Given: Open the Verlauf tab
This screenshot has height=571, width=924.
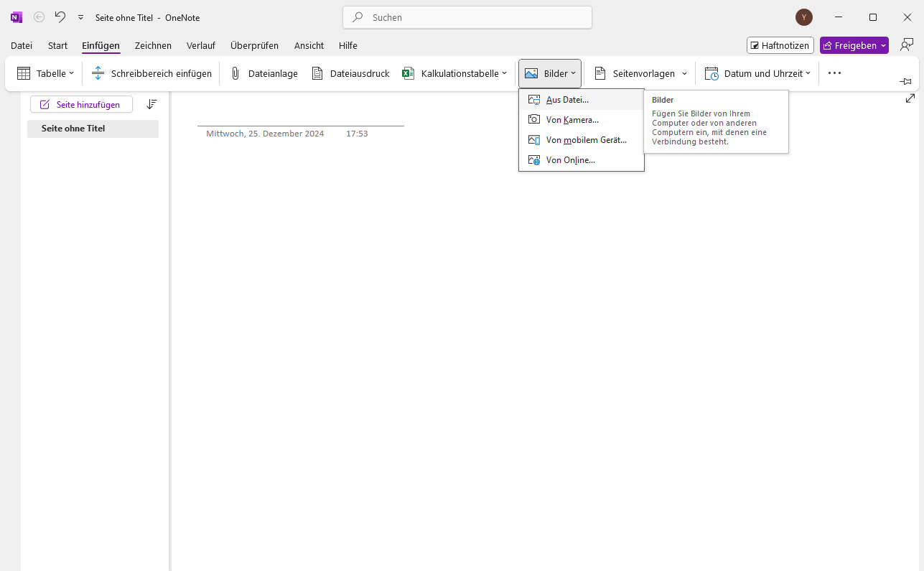Looking at the screenshot, I should 201,45.
